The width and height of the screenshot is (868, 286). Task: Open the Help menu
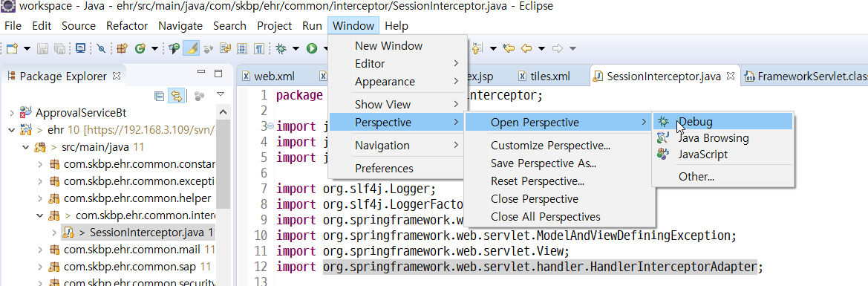(x=397, y=25)
